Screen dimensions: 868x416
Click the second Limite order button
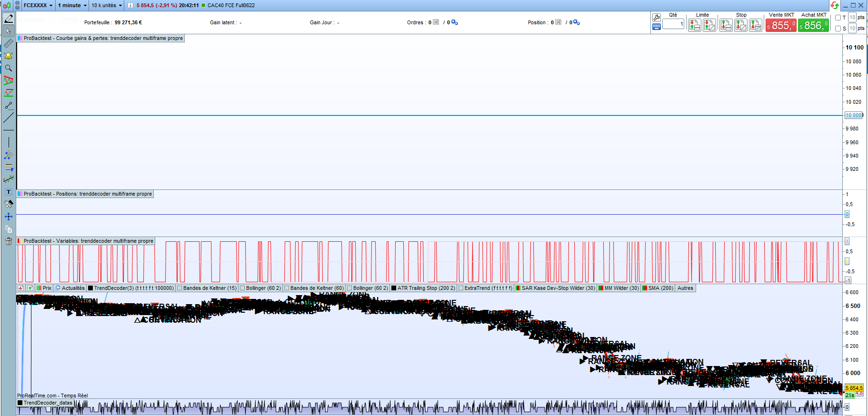pos(709,25)
